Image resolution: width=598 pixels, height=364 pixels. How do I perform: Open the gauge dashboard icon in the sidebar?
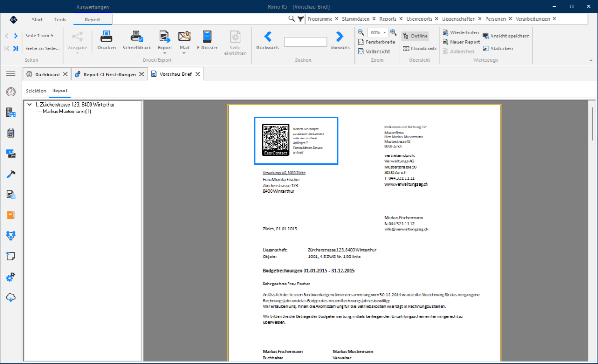(x=11, y=92)
